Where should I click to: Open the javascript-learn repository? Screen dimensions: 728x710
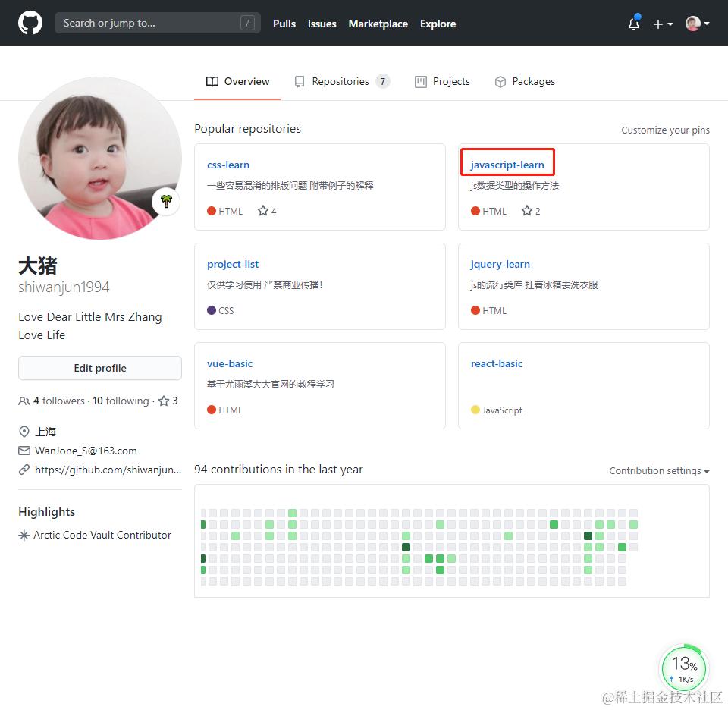pyautogui.click(x=507, y=165)
